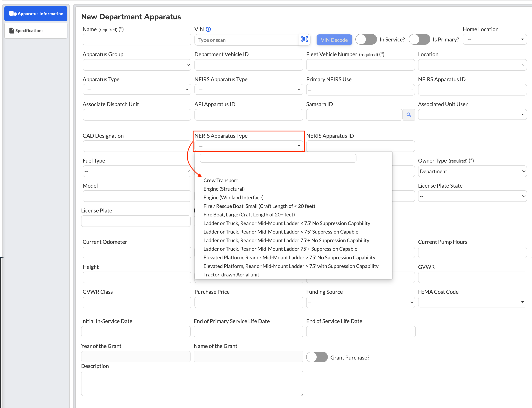Open the Home Location dropdown
Image resolution: width=532 pixels, height=408 pixels.
coord(494,39)
